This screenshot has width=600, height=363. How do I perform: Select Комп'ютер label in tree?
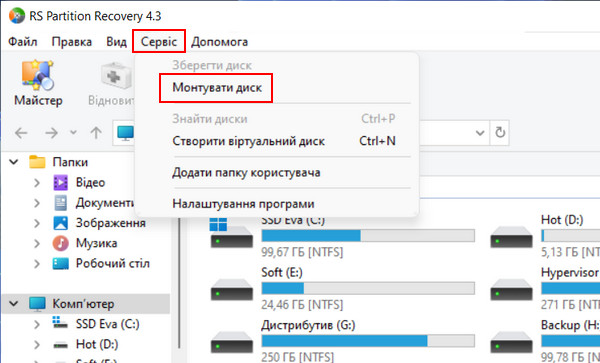click(x=83, y=304)
